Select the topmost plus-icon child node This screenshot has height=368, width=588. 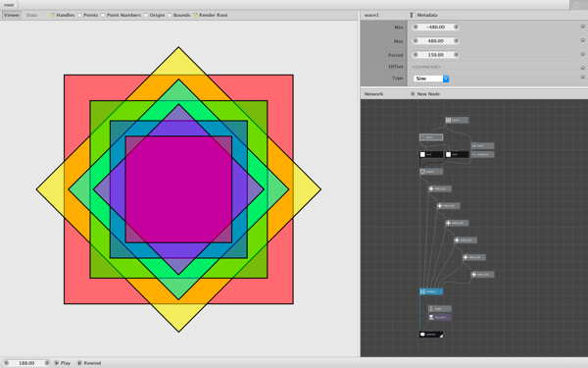coord(439,188)
